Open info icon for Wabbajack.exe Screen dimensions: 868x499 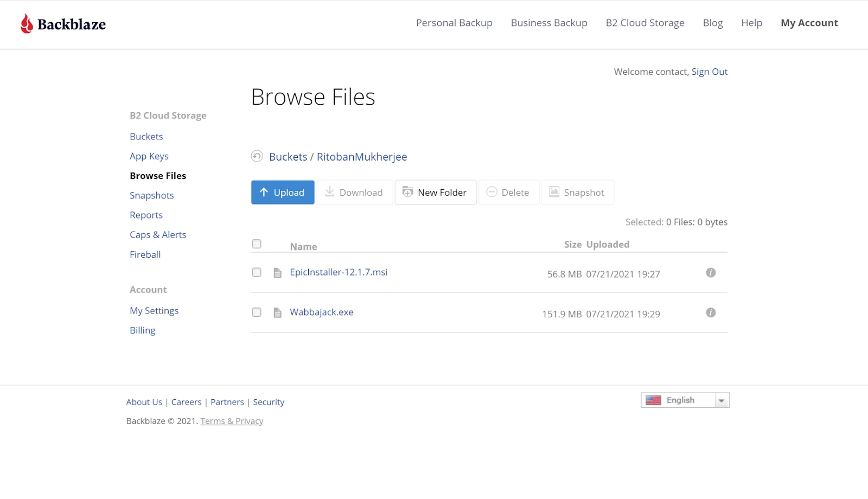pos(711,312)
